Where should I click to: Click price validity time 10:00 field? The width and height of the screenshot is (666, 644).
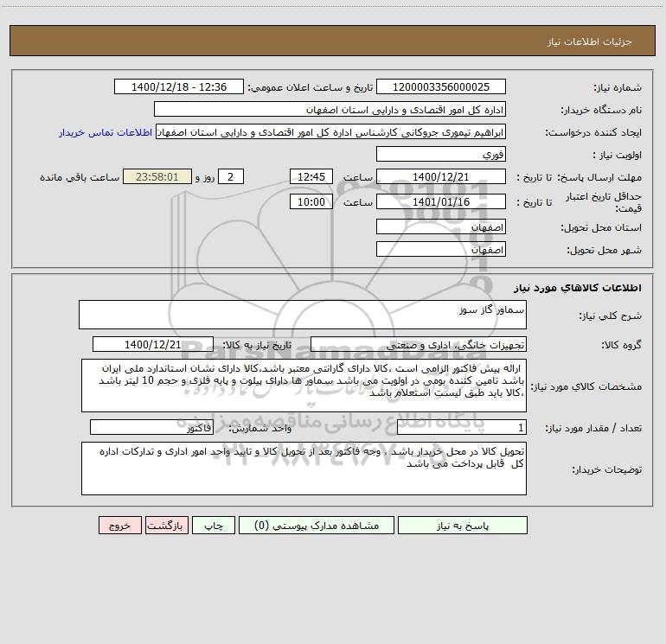tap(311, 201)
